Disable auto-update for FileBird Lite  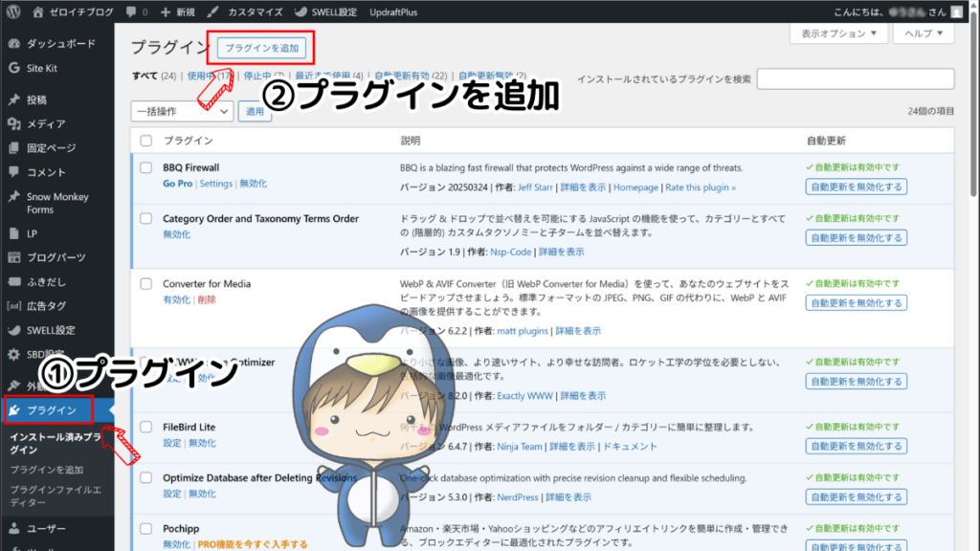857,446
